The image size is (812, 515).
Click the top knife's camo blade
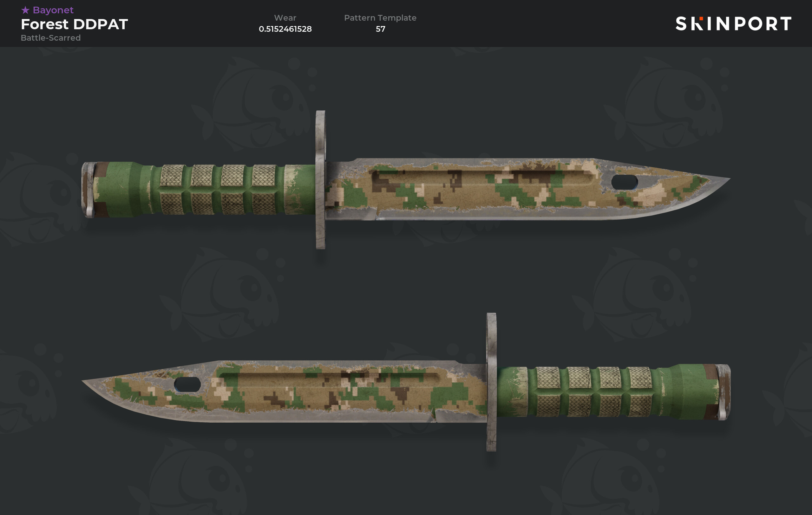[526, 189]
